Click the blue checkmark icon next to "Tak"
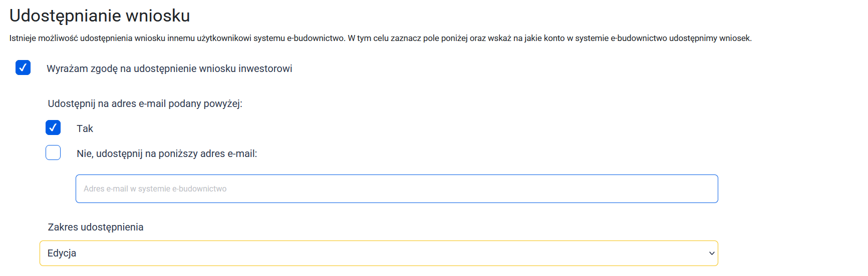Screen dimensions: 868x276 pyautogui.click(x=53, y=127)
